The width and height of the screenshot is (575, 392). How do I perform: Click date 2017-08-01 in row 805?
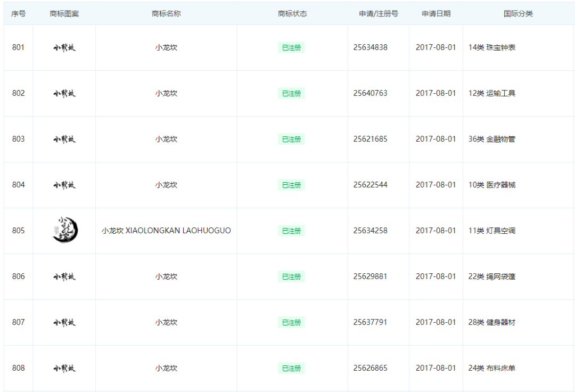(x=436, y=231)
